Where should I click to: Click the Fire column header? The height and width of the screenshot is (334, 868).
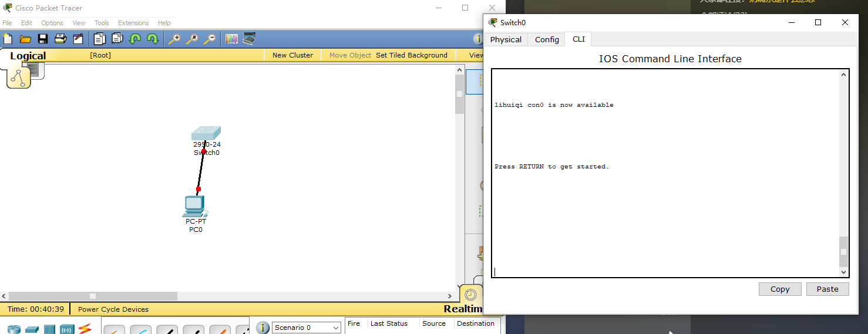(x=354, y=323)
